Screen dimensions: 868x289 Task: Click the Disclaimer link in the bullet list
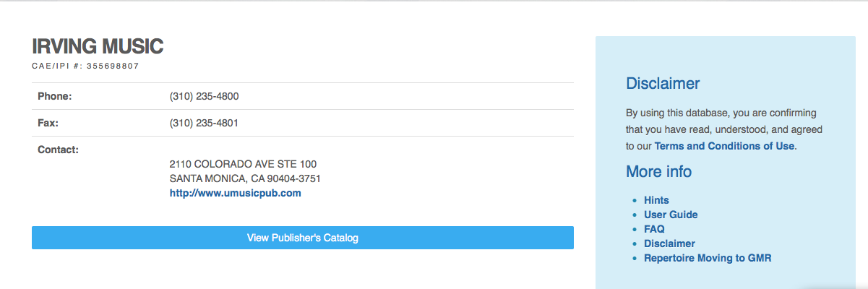[669, 243]
